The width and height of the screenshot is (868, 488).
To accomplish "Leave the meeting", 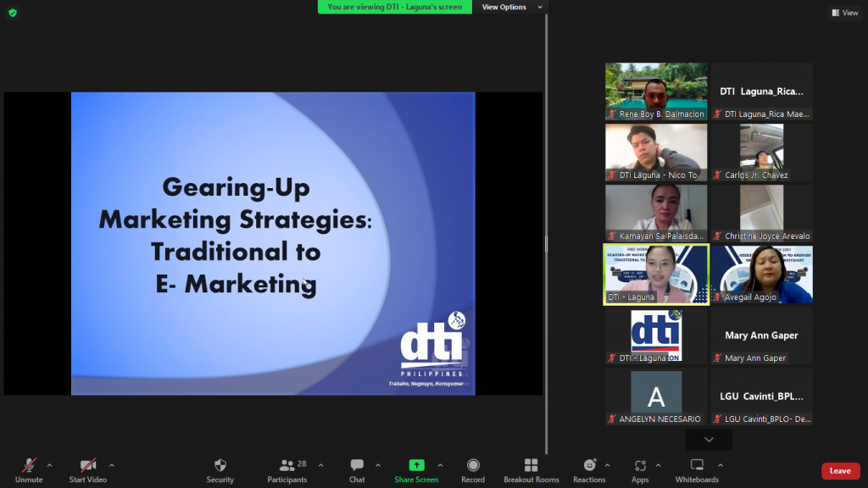I will point(840,470).
